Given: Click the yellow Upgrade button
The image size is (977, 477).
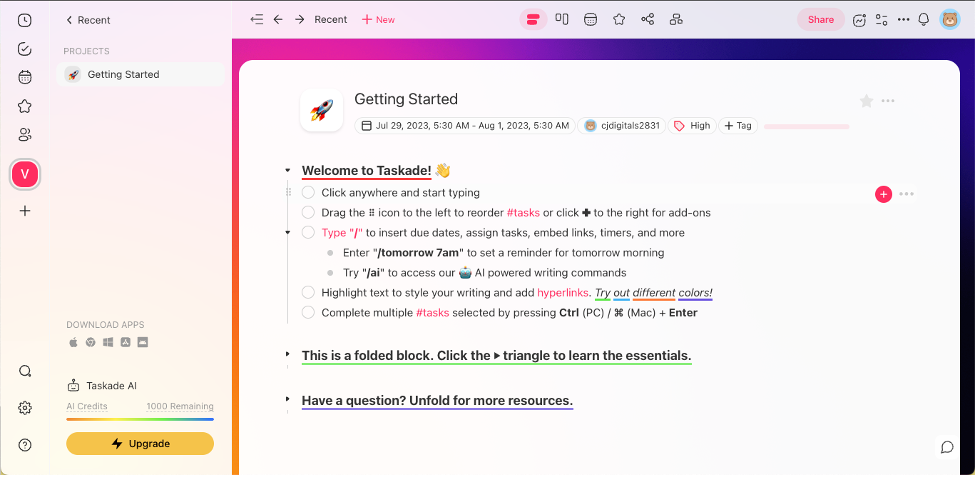Looking at the screenshot, I should click(x=140, y=443).
